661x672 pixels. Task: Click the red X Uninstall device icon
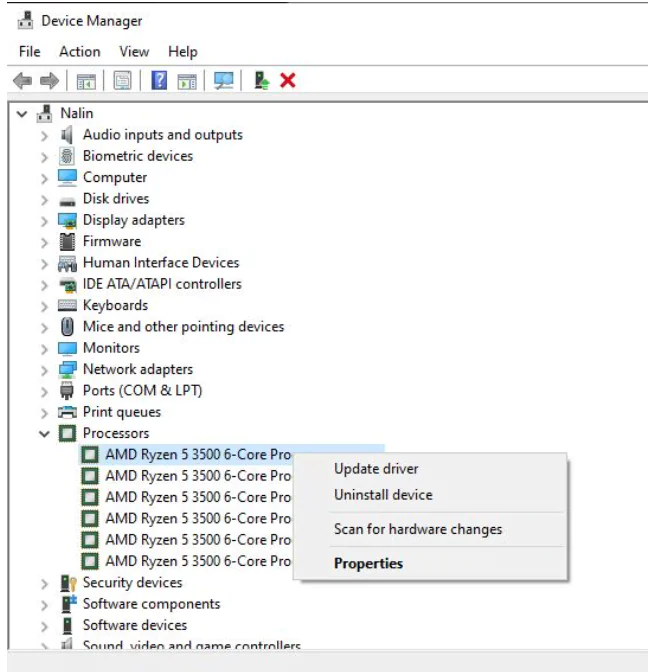288,81
